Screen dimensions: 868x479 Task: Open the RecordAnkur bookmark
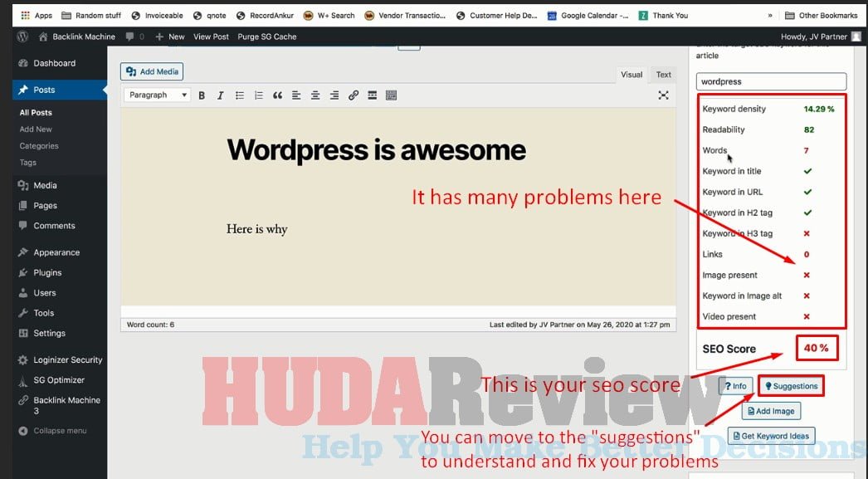[x=265, y=16]
